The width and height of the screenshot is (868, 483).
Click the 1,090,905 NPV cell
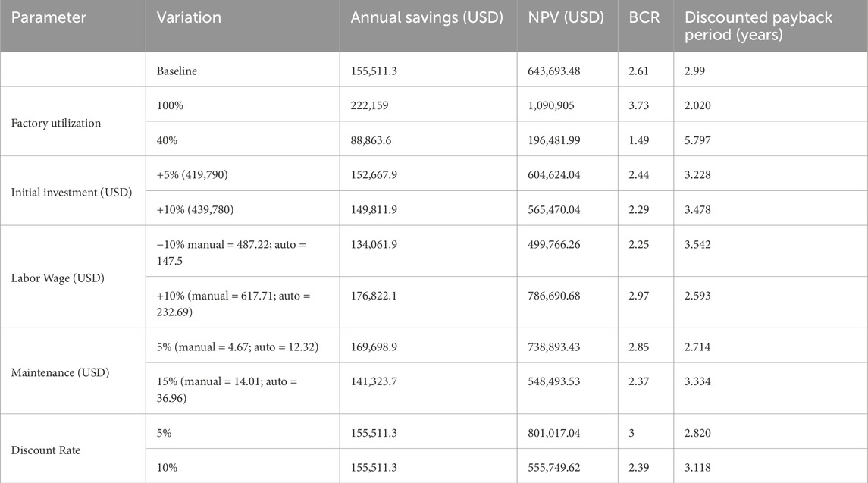(x=551, y=105)
